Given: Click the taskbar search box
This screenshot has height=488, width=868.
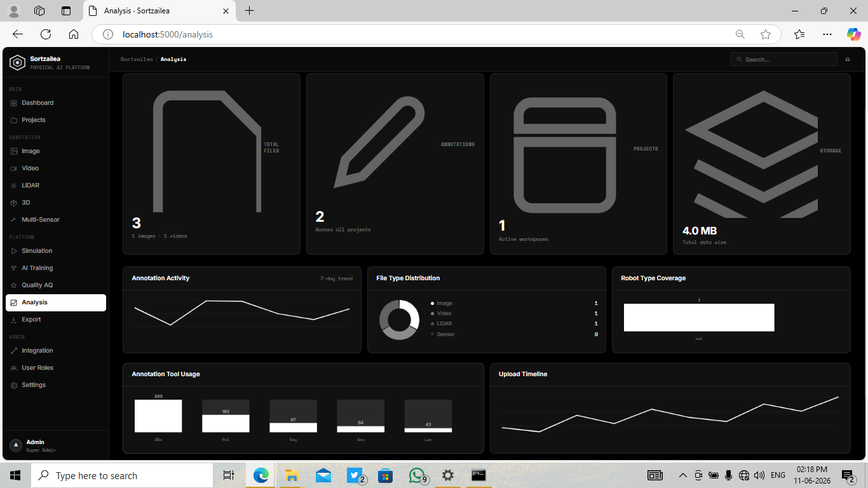Looking at the screenshot, I should coord(122,475).
